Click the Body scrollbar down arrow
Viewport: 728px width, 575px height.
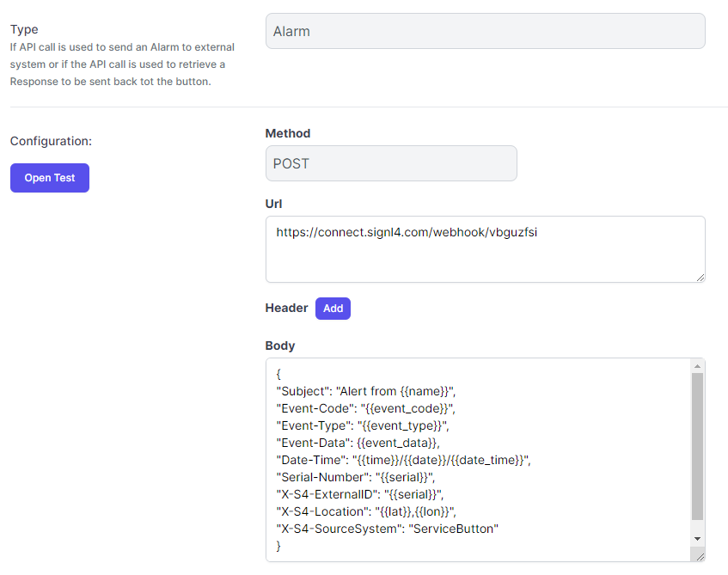point(697,539)
